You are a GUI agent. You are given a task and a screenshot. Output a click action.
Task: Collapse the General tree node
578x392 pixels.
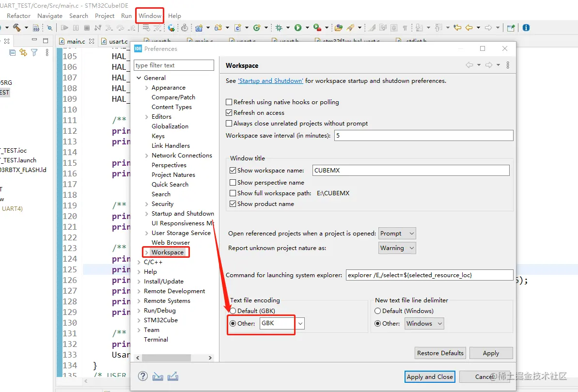(x=139, y=78)
